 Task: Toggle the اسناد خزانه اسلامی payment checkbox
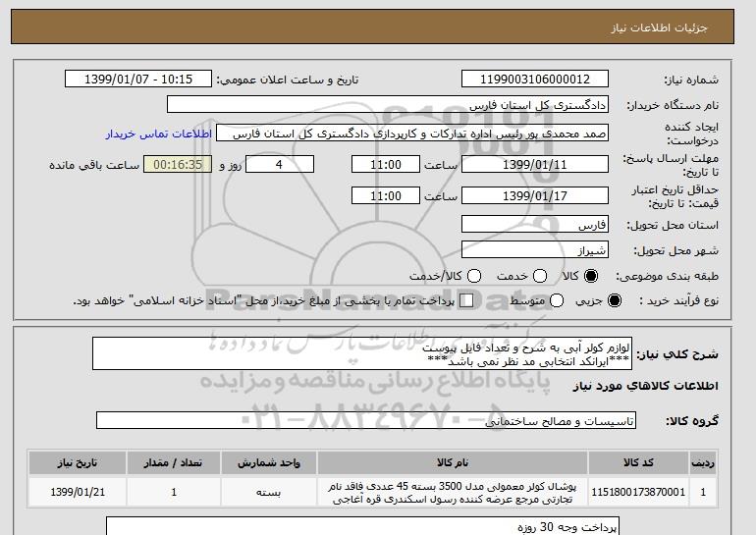pos(466,300)
